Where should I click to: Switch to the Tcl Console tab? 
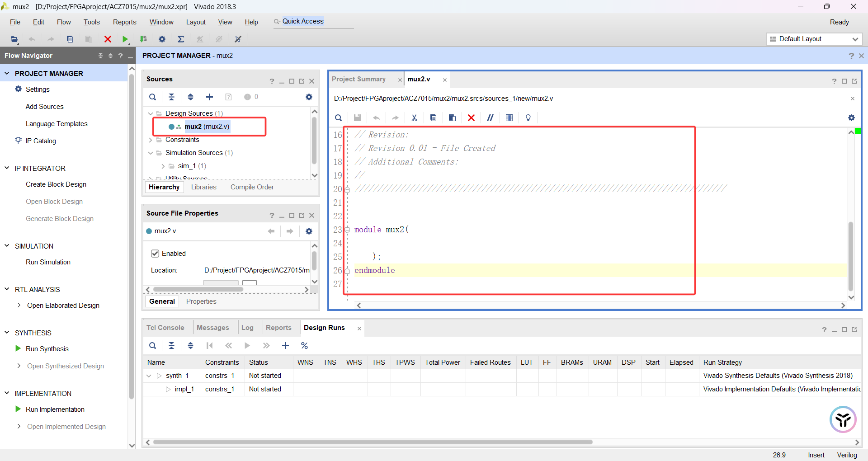click(x=165, y=328)
